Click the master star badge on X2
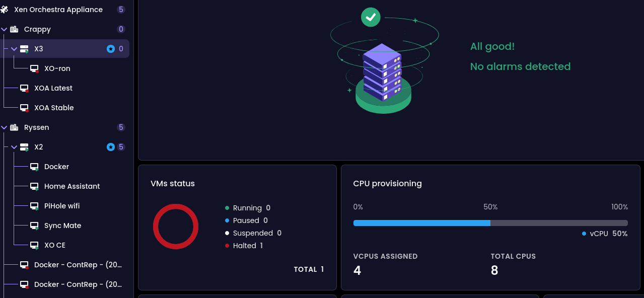 coord(111,147)
